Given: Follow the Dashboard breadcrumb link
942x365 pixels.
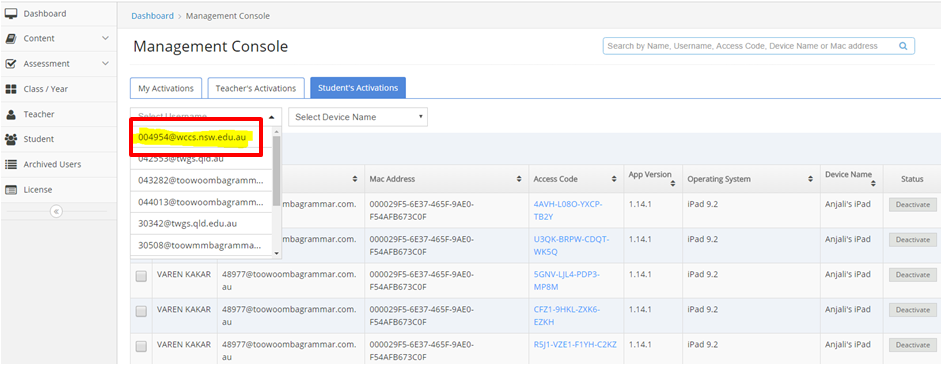Looking at the screenshot, I should point(153,16).
